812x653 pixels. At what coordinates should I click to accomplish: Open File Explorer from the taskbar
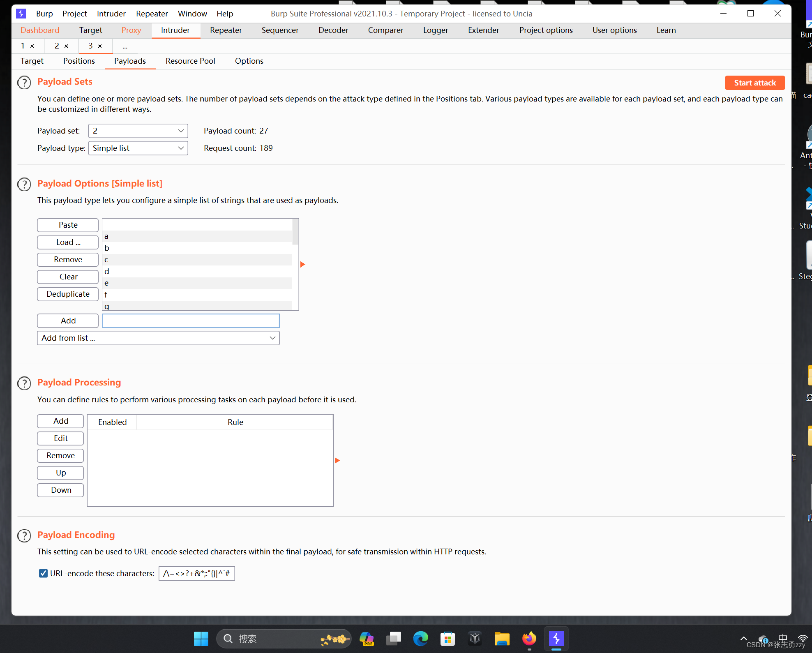click(x=502, y=639)
